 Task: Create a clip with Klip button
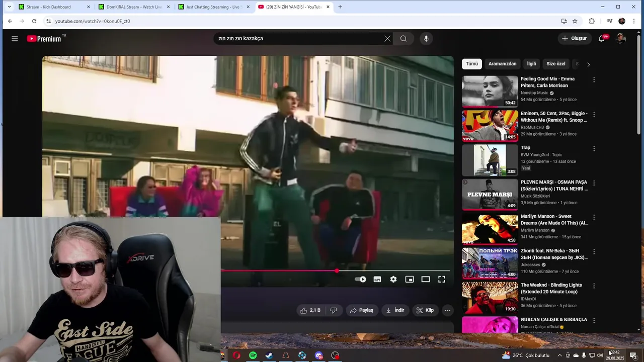[425, 310]
